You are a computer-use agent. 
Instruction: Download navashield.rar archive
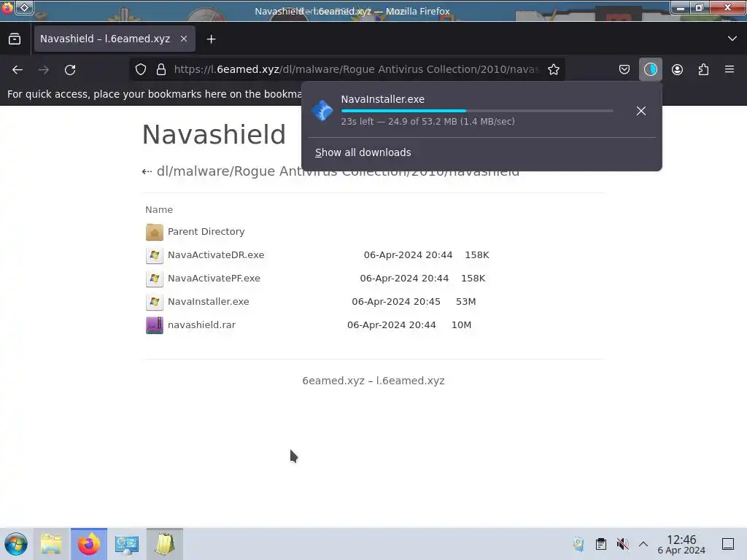coord(201,324)
